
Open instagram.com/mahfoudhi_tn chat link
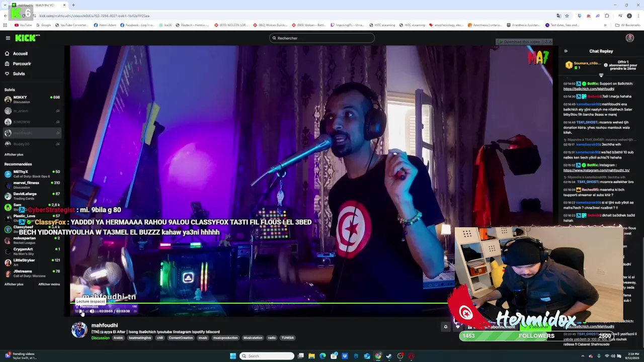596,170
